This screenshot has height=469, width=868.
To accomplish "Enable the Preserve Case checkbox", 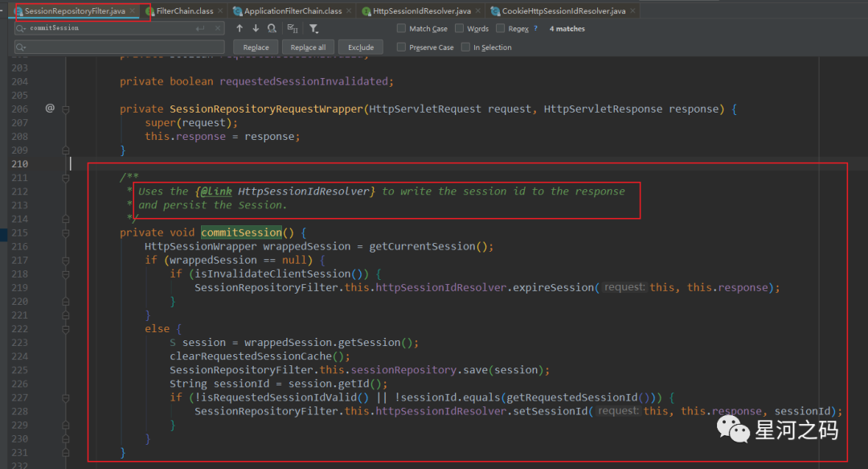I will (x=401, y=47).
